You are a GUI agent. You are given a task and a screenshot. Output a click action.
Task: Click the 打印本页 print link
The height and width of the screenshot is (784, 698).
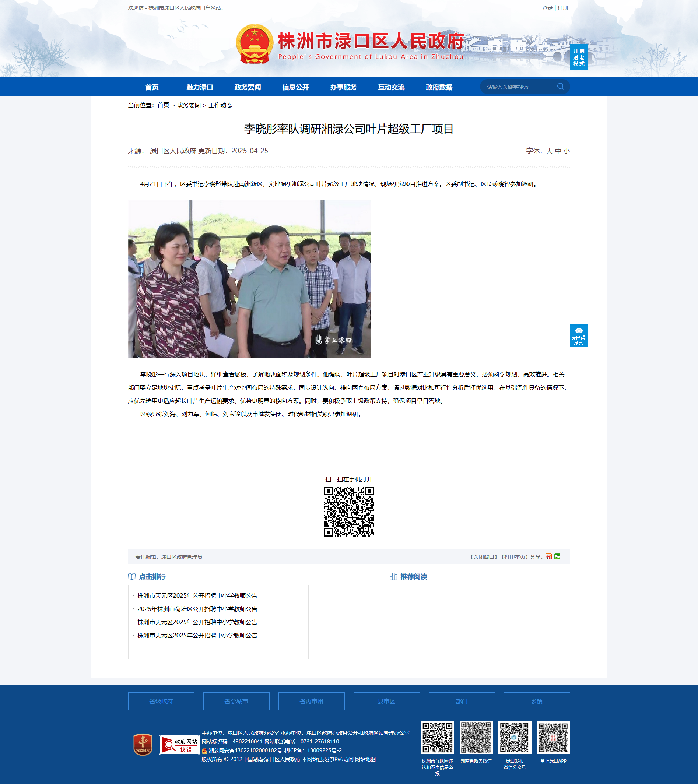(514, 556)
